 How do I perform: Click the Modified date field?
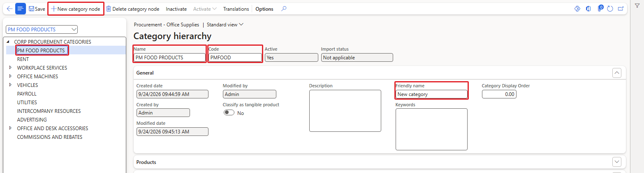pos(172,131)
